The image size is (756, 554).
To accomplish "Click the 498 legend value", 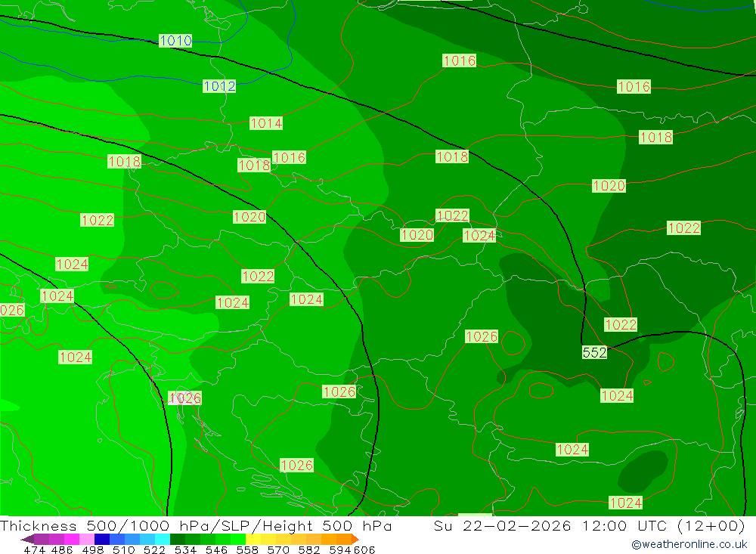I will pyautogui.click(x=92, y=549).
